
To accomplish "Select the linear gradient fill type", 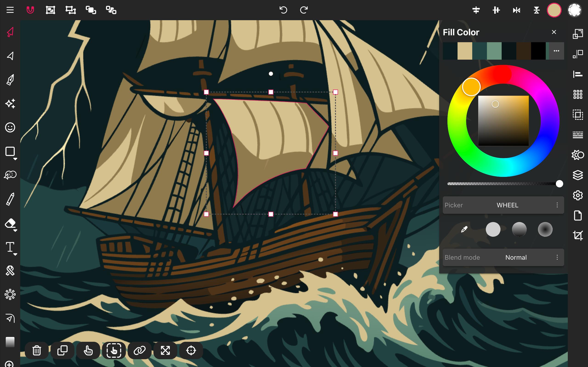I will (x=519, y=229).
